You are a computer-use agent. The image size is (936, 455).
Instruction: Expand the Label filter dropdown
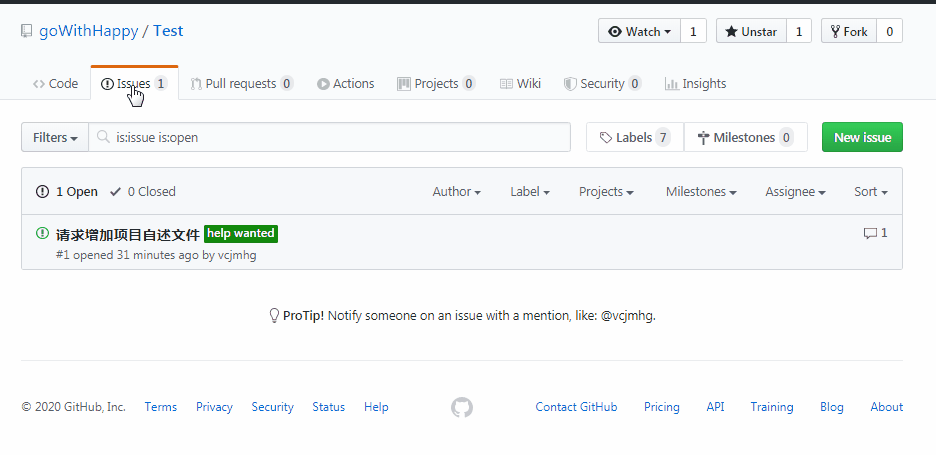(x=530, y=192)
